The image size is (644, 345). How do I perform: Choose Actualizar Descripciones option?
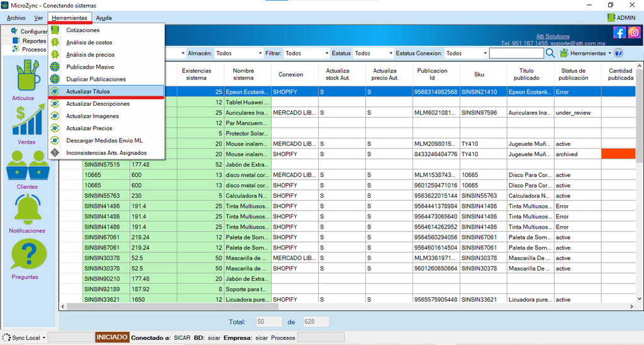tap(106, 104)
